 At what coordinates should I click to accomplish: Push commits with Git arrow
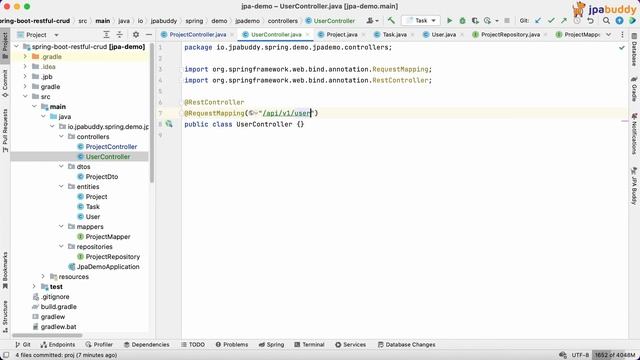564,20
